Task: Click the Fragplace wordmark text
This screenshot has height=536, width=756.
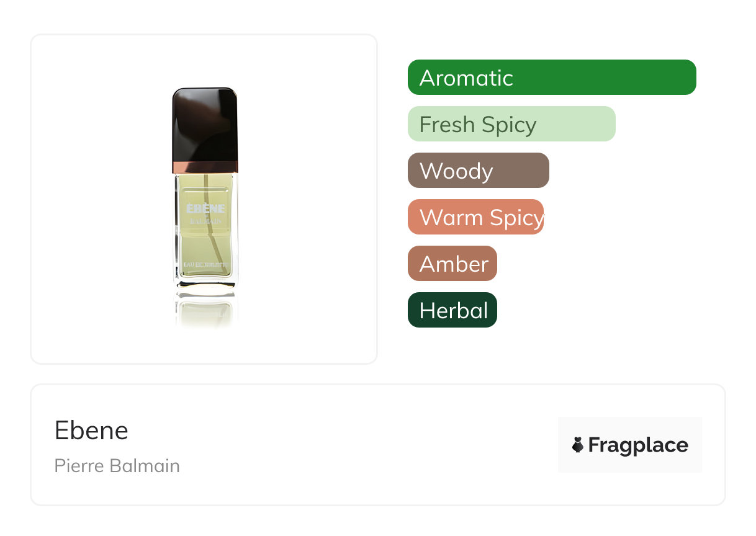Action: coord(638,445)
